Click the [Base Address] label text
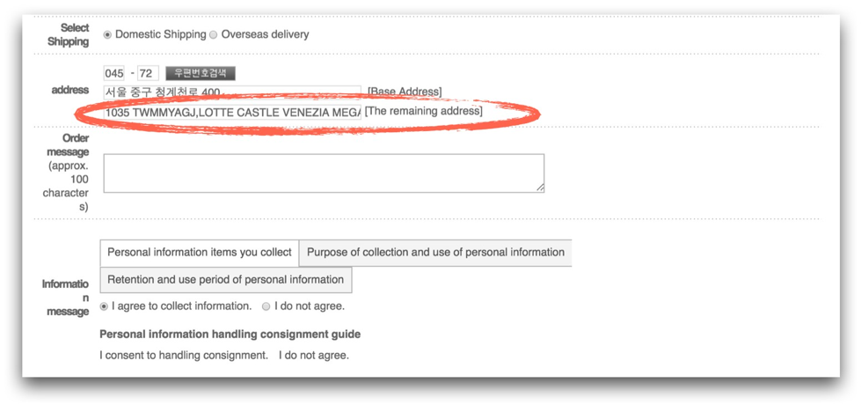The image size is (868, 405). [405, 92]
